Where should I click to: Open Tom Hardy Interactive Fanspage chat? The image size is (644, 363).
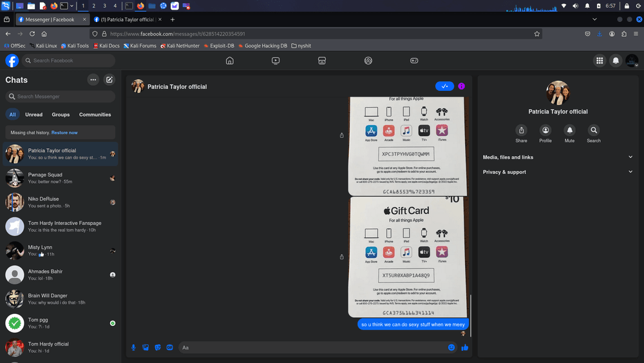coord(61,226)
